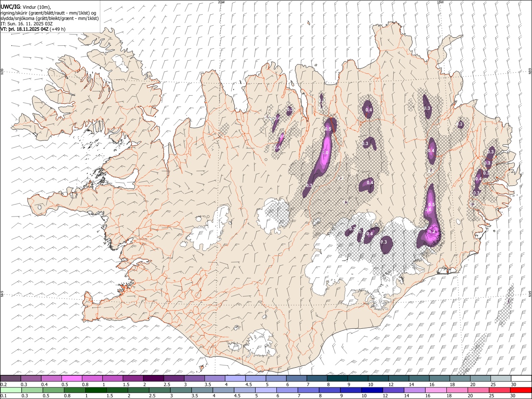Select the bright red rain swatch at 30
The height and width of the screenshot is (399, 532).
(521, 390)
